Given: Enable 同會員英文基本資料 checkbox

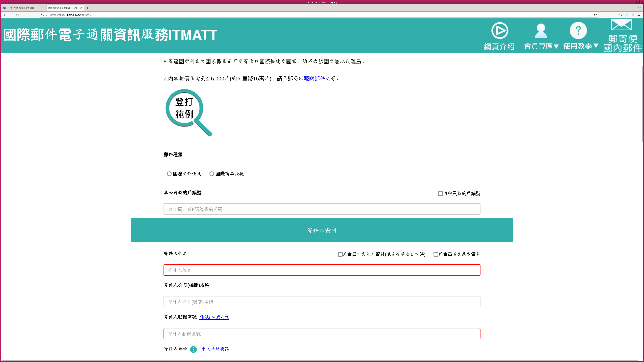Looking at the screenshot, I should click(x=436, y=254).
